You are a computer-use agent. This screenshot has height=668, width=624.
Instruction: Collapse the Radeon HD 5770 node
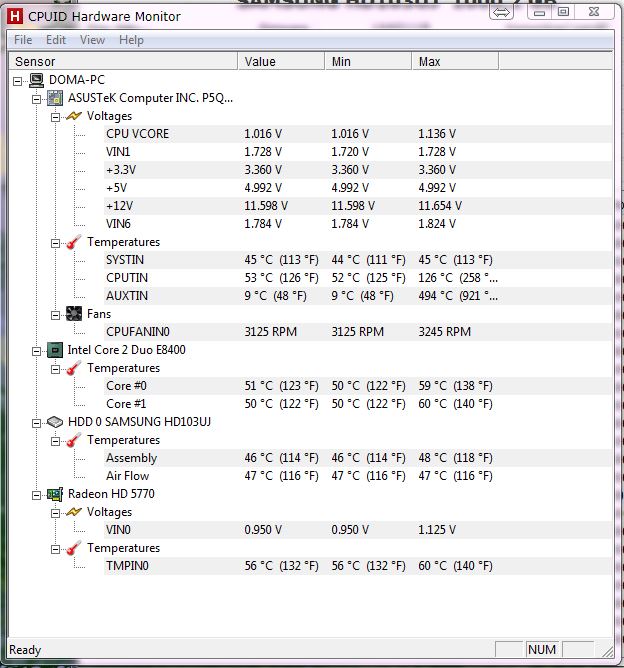pyautogui.click(x=37, y=495)
